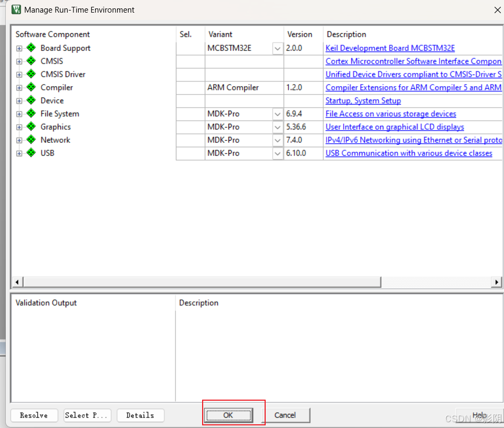Click the horizontal scrollbar thumb

202,282
